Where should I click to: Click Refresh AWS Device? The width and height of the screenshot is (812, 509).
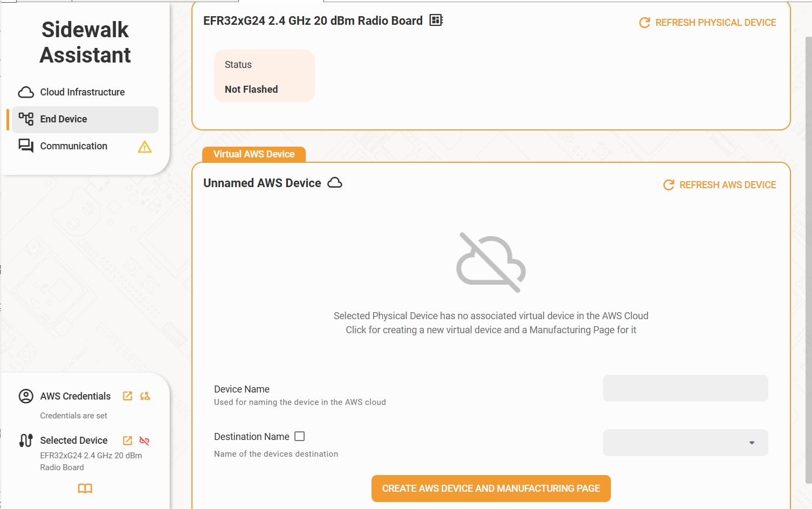720,185
